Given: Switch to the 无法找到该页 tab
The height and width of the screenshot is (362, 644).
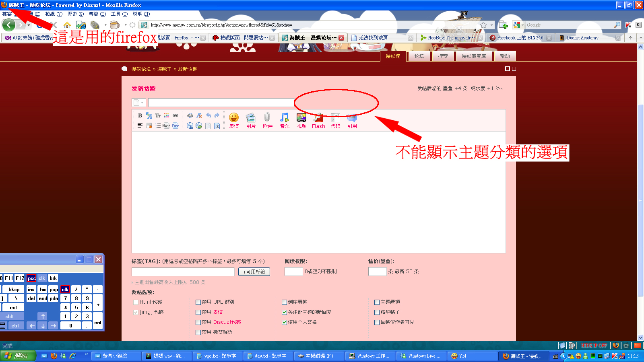Looking at the screenshot, I should click(x=382, y=38).
